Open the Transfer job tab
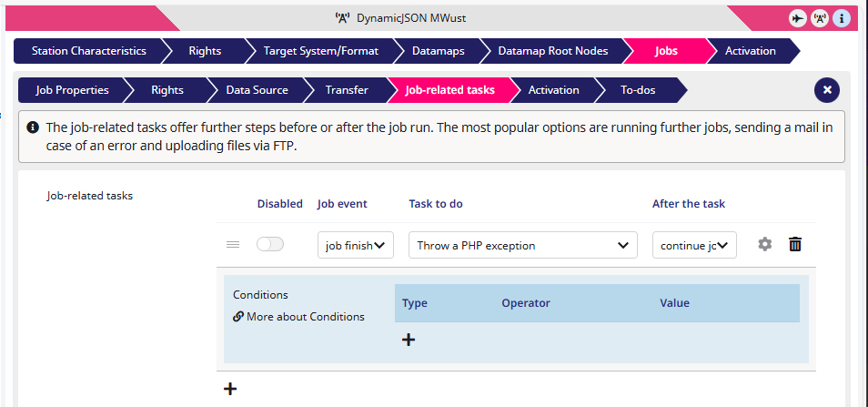The height and width of the screenshot is (407, 868). (x=347, y=90)
